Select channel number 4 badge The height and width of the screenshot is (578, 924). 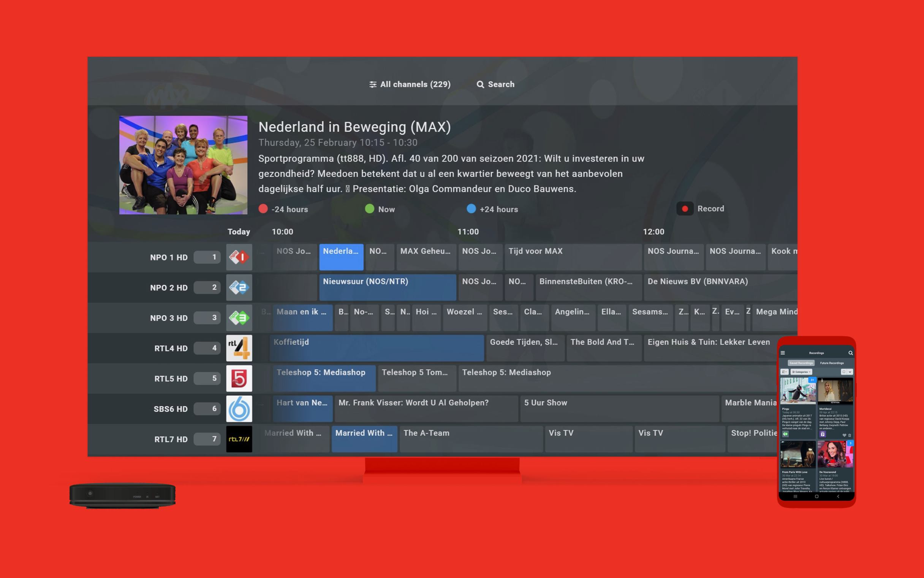click(207, 348)
